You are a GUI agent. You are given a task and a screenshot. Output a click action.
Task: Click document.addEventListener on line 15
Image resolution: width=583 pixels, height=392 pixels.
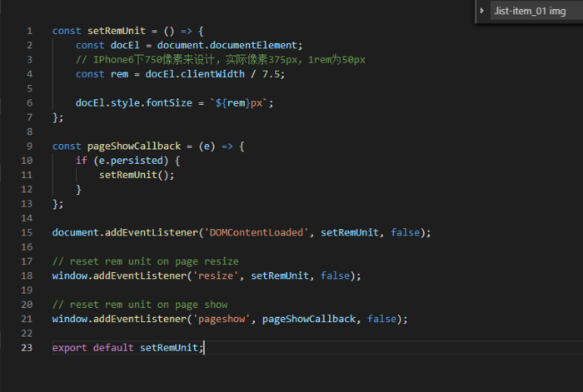point(125,232)
